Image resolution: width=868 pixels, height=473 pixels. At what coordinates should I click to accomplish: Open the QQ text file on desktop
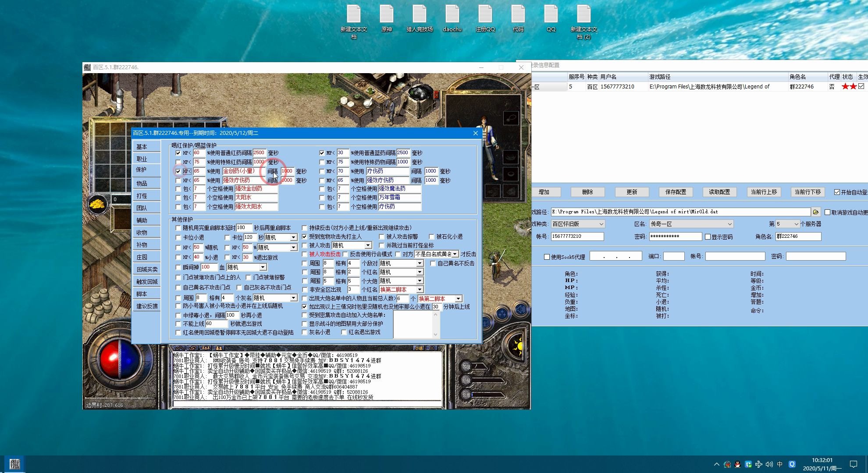551,18
